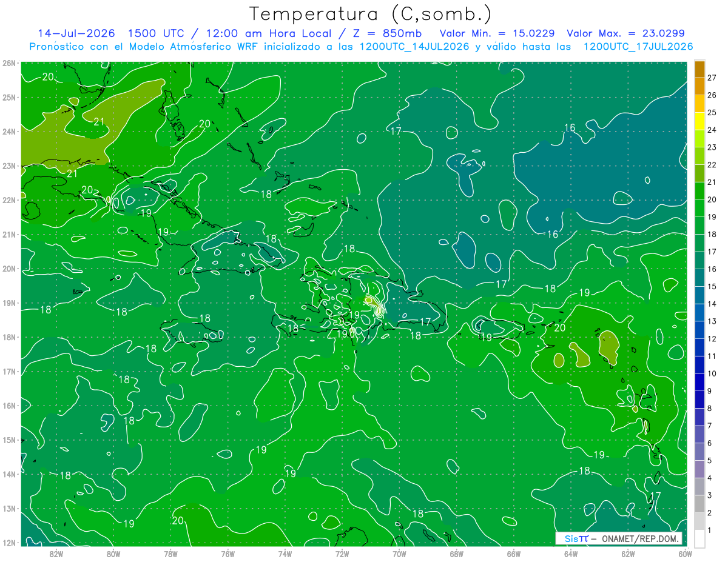Click the "25N" latitude axis label

click(x=8, y=97)
